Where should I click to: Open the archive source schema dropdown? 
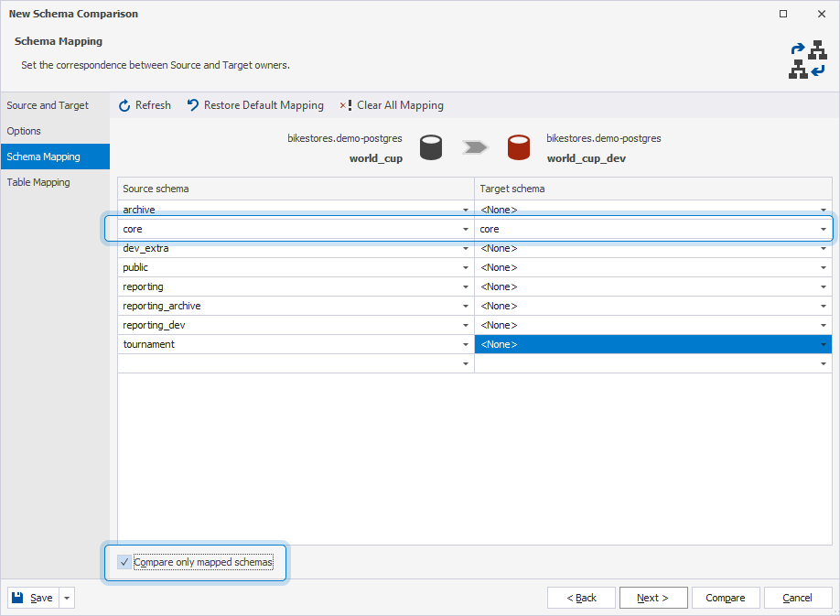pos(466,210)
